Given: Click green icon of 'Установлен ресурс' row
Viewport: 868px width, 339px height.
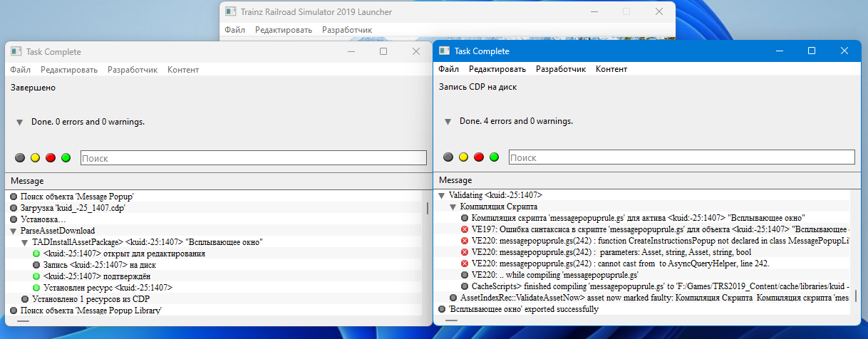Looking at the screenshot, I should (37, 288).
